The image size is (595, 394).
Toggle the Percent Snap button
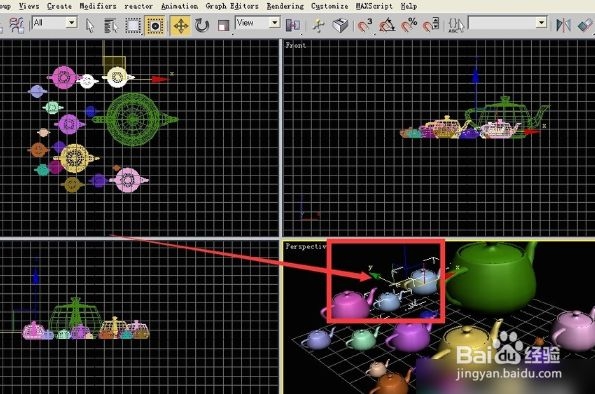[409, 25]
